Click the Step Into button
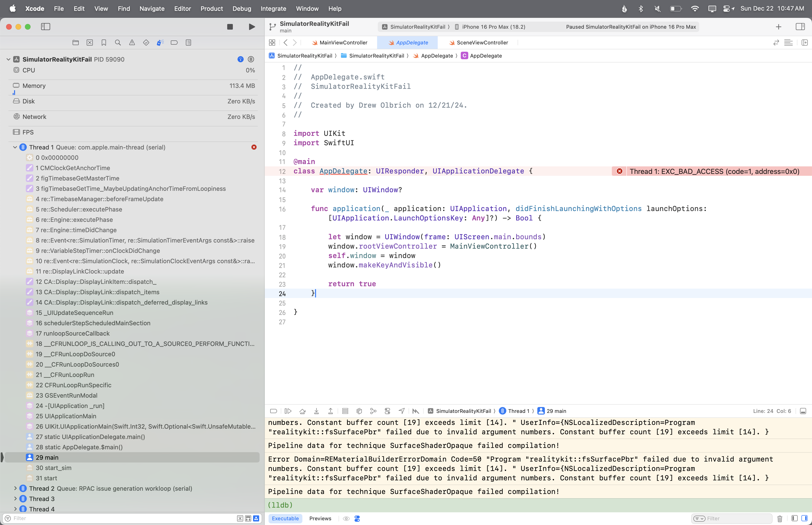Viewport: 812px width, 525px height. (x=316, y=411)
